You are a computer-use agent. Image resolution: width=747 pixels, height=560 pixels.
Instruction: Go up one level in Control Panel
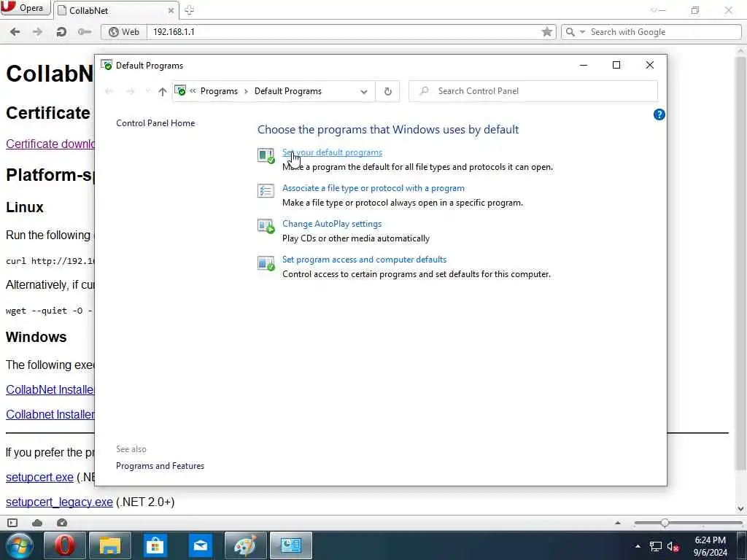tap(163, 91)
